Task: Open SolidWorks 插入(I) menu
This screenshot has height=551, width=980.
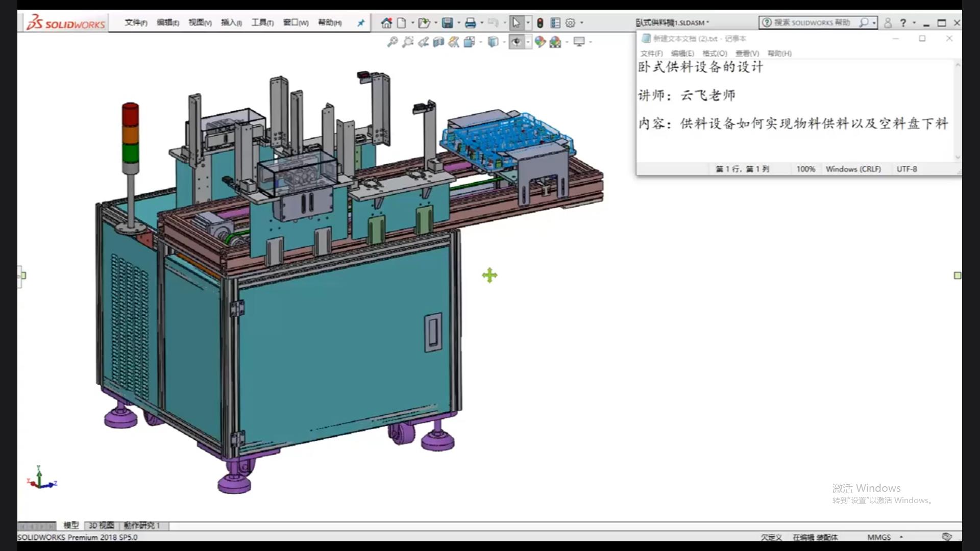Action: pos(231,23)
